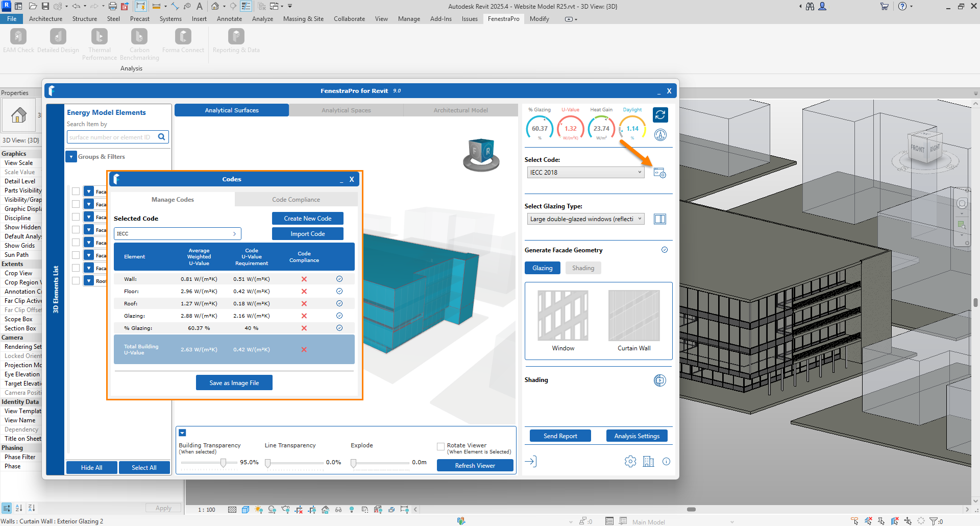
Task: Click the refresh analysis icon beside the Daylight gauge
Action: point(660,115)
